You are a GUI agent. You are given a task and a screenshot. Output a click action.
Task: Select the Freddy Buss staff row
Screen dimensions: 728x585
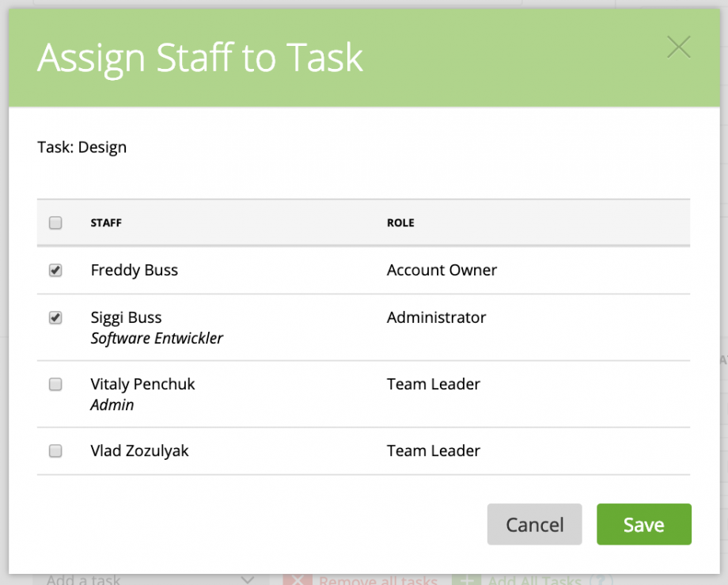134,270
